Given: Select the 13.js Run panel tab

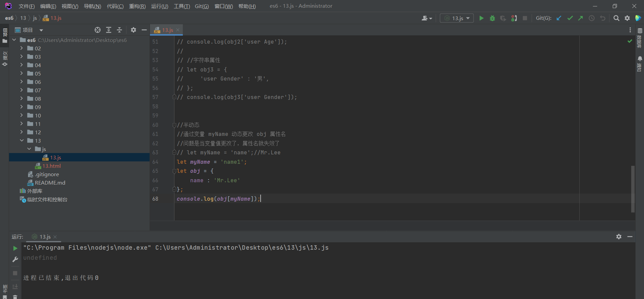Looking at the screenshot, I should 45,237.
